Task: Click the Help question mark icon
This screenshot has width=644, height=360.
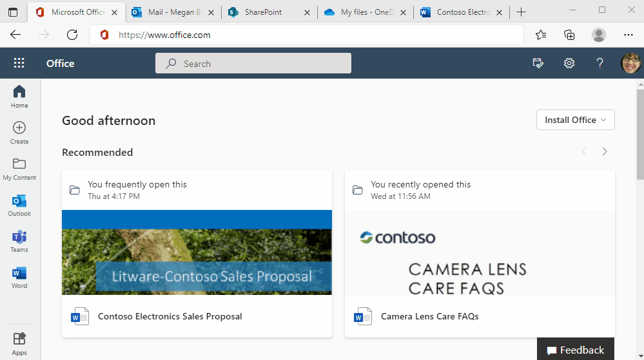Action: pyautogui.click(x=600, y=63)
